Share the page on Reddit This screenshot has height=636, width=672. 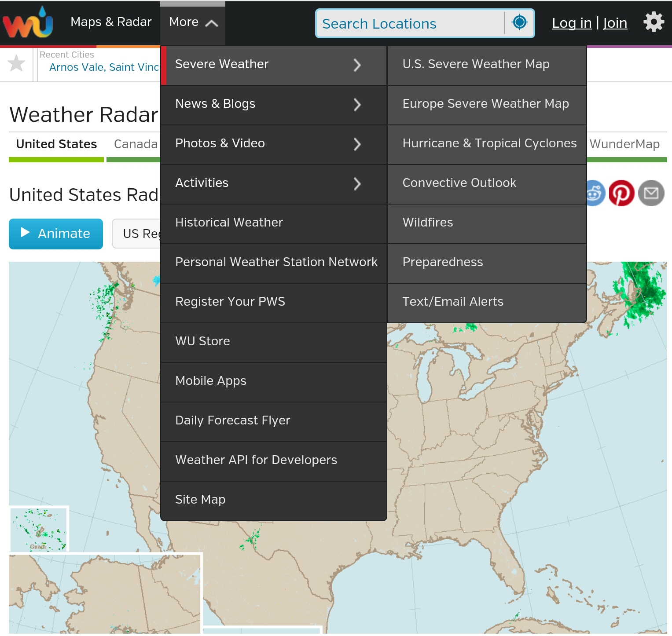click(595, 193)
